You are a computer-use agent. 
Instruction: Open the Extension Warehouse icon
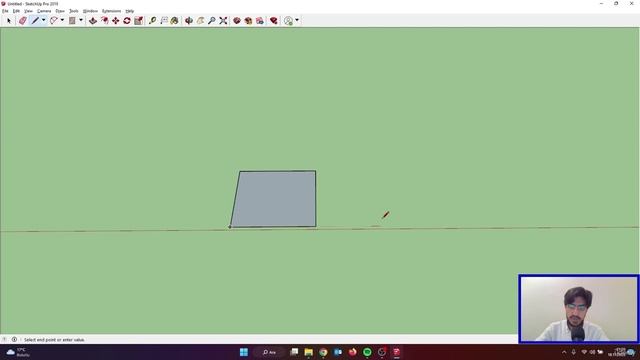(x=248, y=20)
